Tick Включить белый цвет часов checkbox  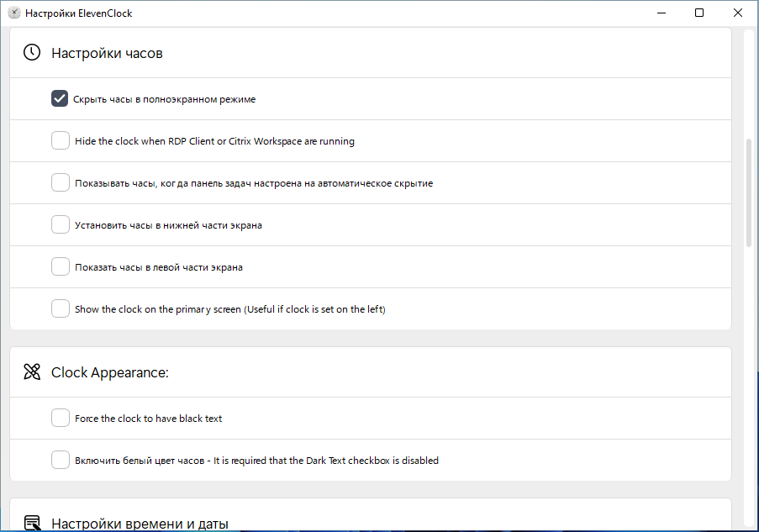click(x=61, y=460)
